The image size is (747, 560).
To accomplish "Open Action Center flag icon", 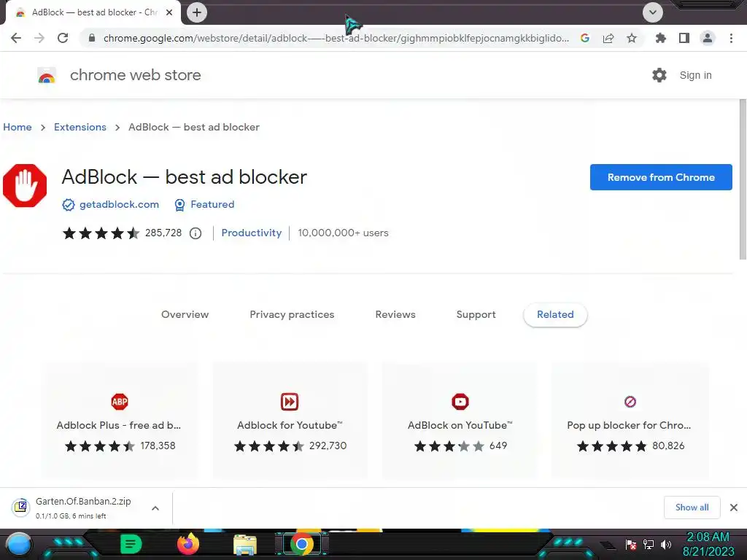I will pos(631,544).
